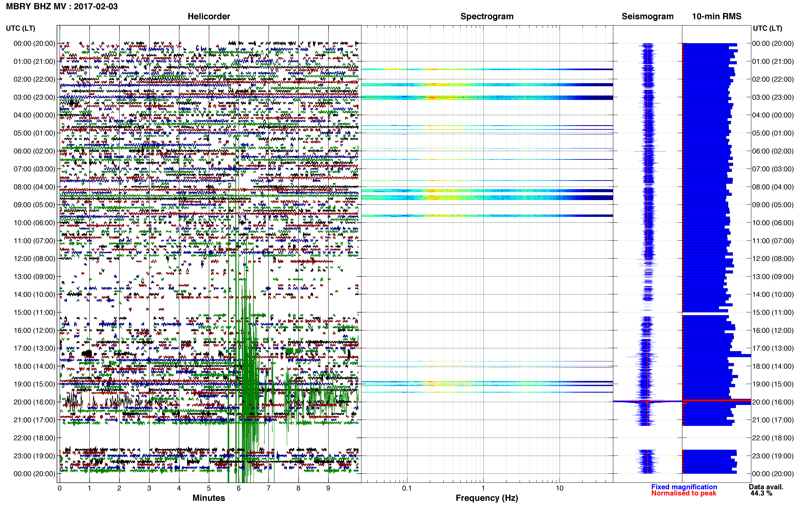Click the '6' tick on the Minutes axis

239,488
